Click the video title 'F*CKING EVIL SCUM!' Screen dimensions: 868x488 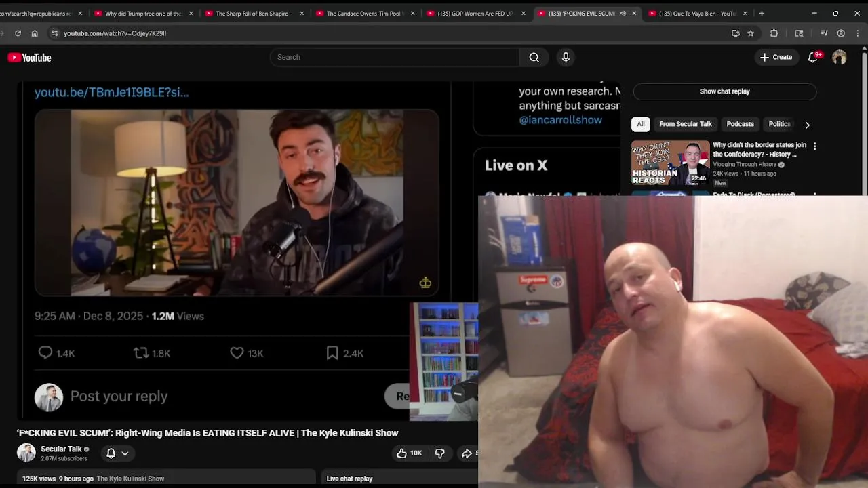point(208,433)
